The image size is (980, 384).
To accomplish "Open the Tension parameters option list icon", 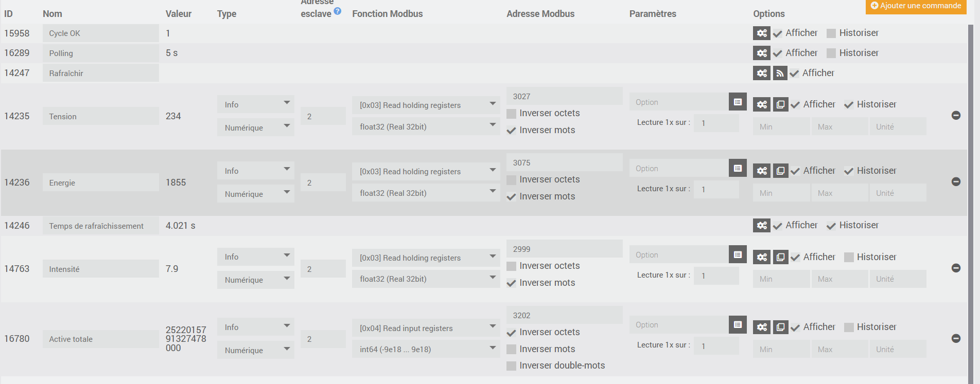I will 738,102.
